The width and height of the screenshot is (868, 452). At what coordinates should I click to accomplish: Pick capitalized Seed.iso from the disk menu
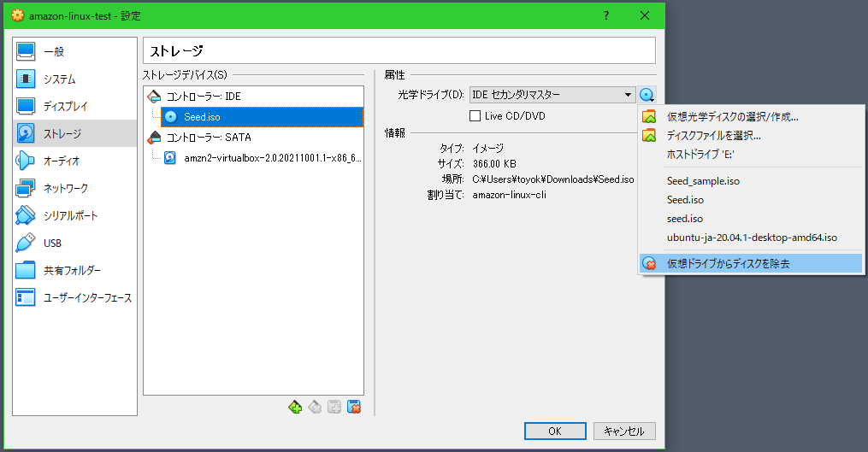(x=751, y=200)
